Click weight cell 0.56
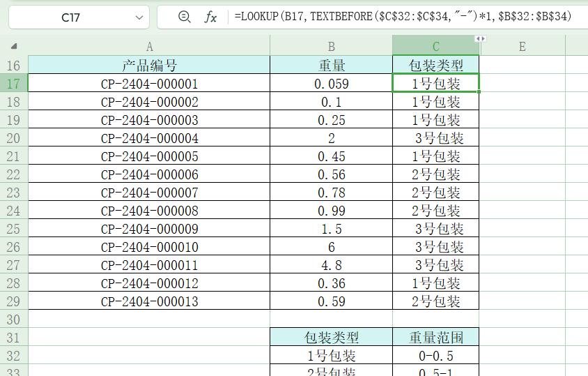 [x=331, y=174]
